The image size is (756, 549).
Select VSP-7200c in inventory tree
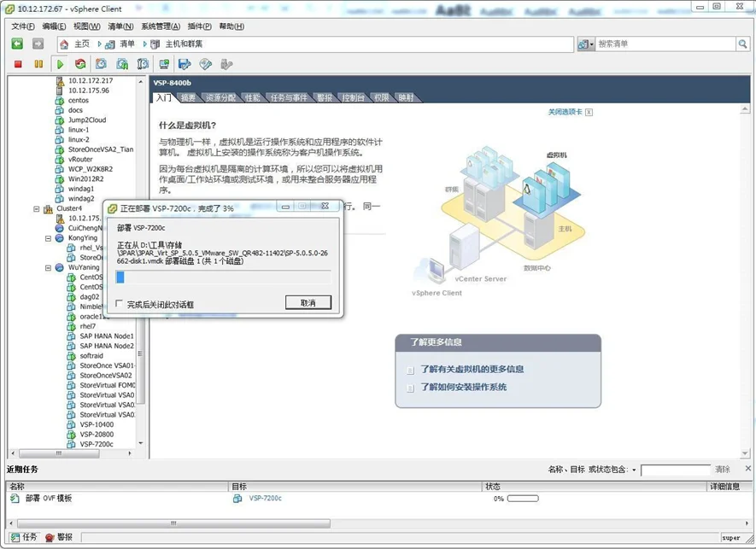[x=97, y=444]
